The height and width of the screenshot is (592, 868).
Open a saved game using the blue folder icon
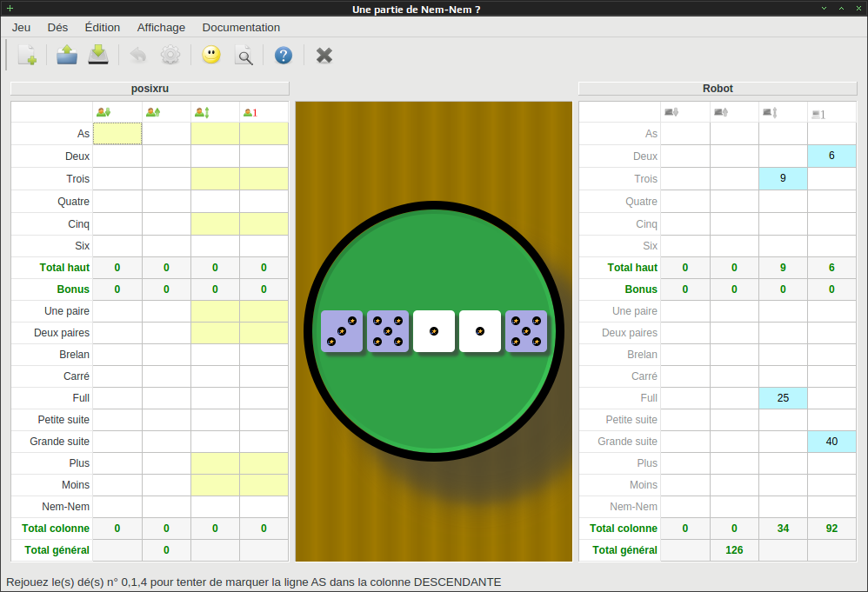click(x=67, y=56)
